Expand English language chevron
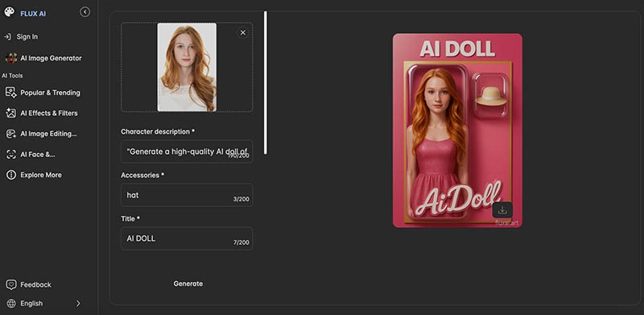The height and width of the screenshot is (315, 644). pos(78,304)
